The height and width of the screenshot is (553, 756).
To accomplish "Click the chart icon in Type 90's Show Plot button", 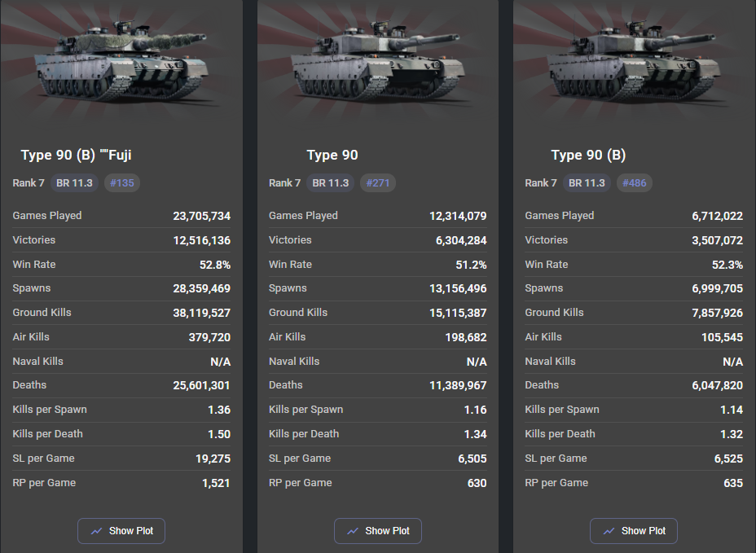I will coord(353,531).
